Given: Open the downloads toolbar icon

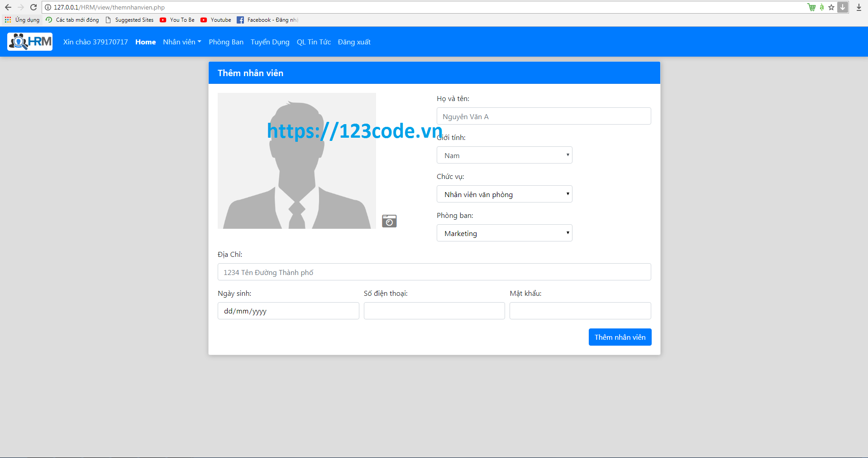Looking at the screenshot, I should (858, 7).
